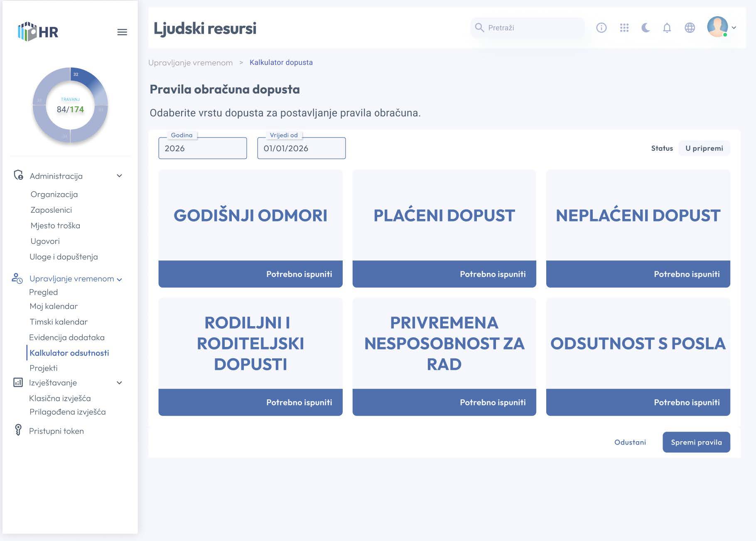Collapse the Administracija section
756x541 pixels.
[x=120, y=176]
